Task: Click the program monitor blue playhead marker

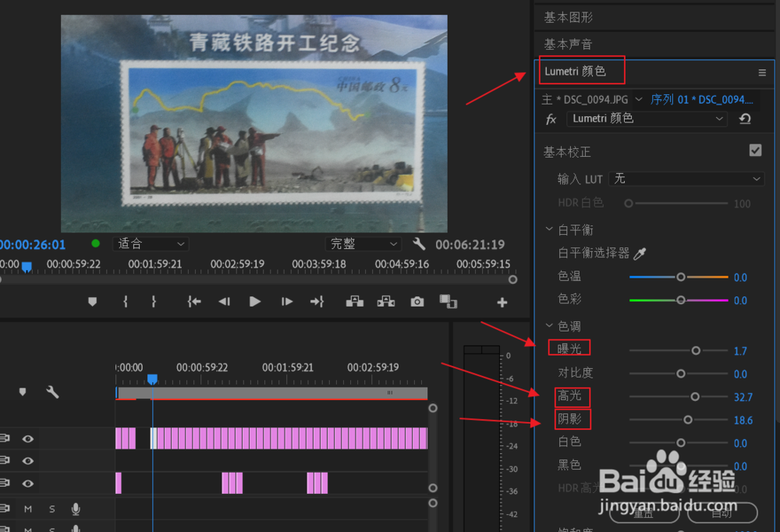Action: click(x=27, y=268)
